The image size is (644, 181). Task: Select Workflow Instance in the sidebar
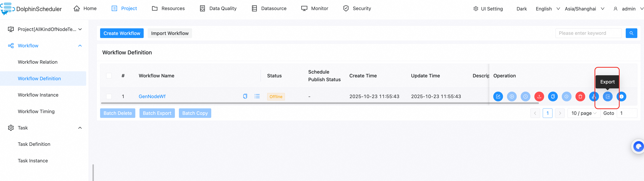pos(38,95)
